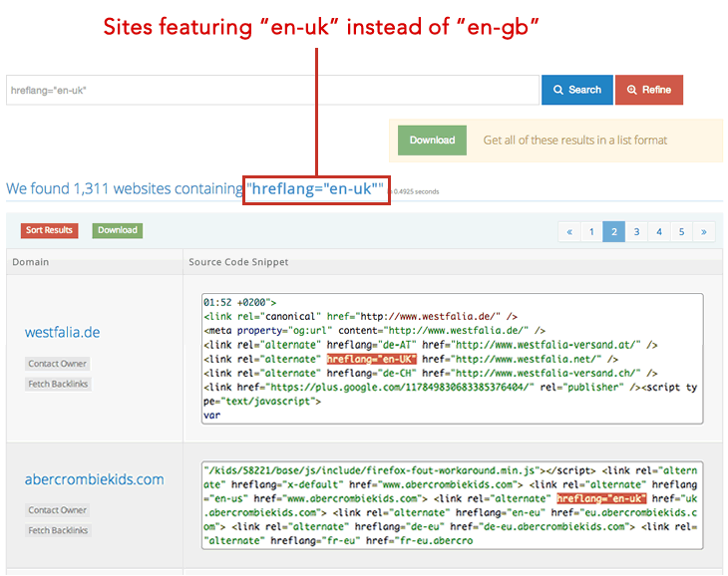Screen dimensions: 728x576
Task: Click the 'We found 1,311 websites' heading
Action: click(125, 188)
